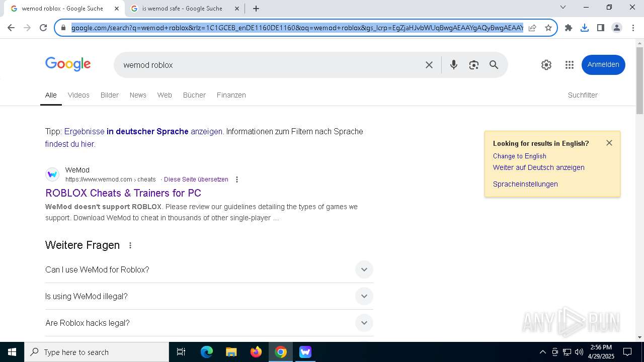Click the page vertical scrollbar
Screen dimensions: 644x362
640,80
